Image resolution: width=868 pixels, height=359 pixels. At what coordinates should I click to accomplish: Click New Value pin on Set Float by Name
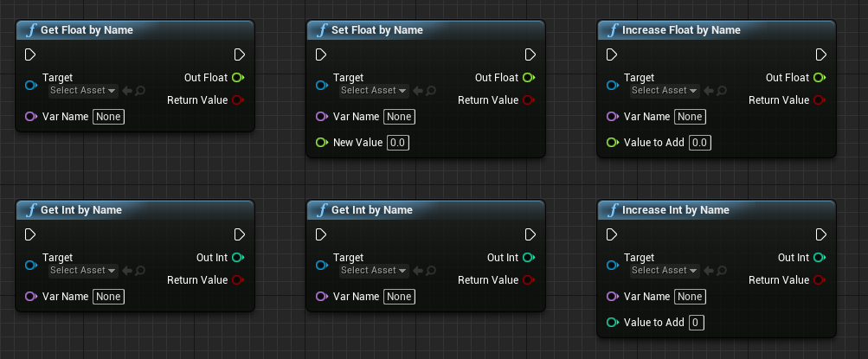click(x=322, y=143)
